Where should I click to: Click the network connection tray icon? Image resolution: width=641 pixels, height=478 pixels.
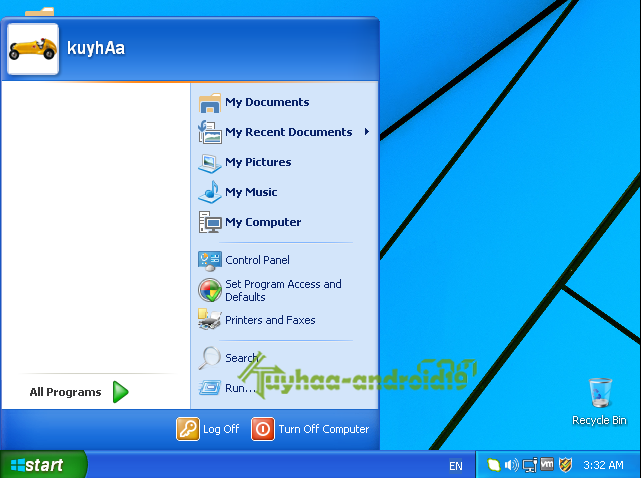click(530, 465)
